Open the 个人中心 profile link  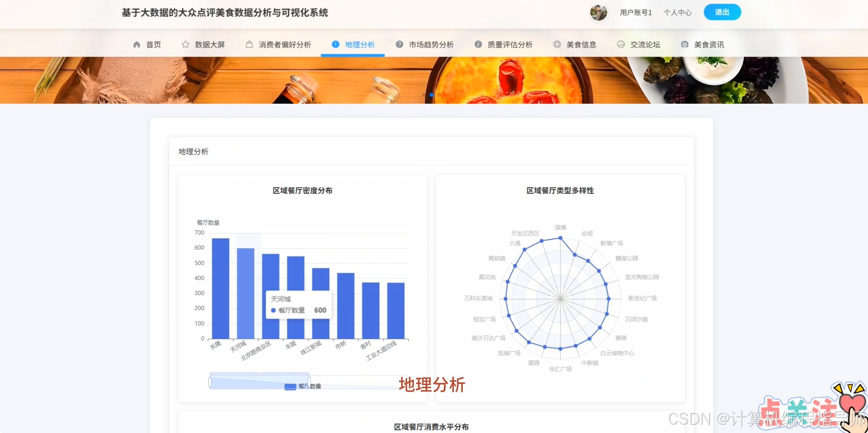[x=677, y=13]
